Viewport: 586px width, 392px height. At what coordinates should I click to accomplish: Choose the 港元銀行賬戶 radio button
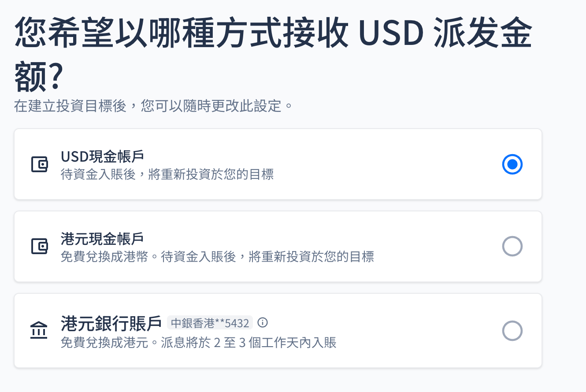pyautogui.click(x=512, y=331)
